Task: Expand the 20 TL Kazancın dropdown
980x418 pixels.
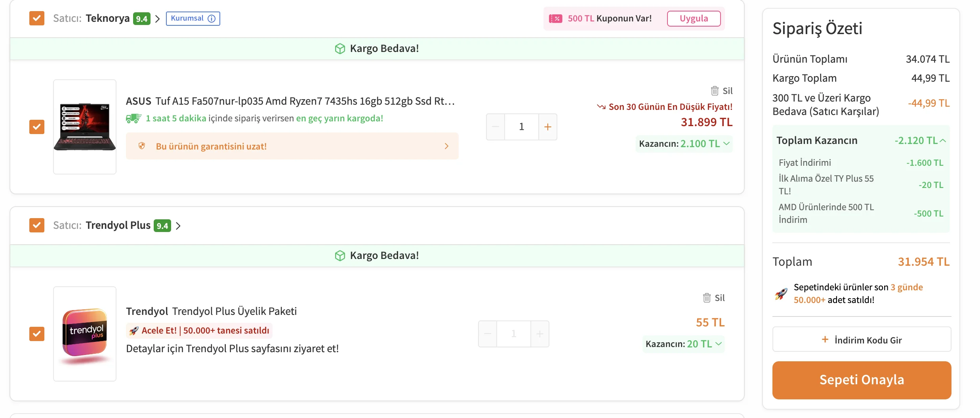Action: point(684,344)
